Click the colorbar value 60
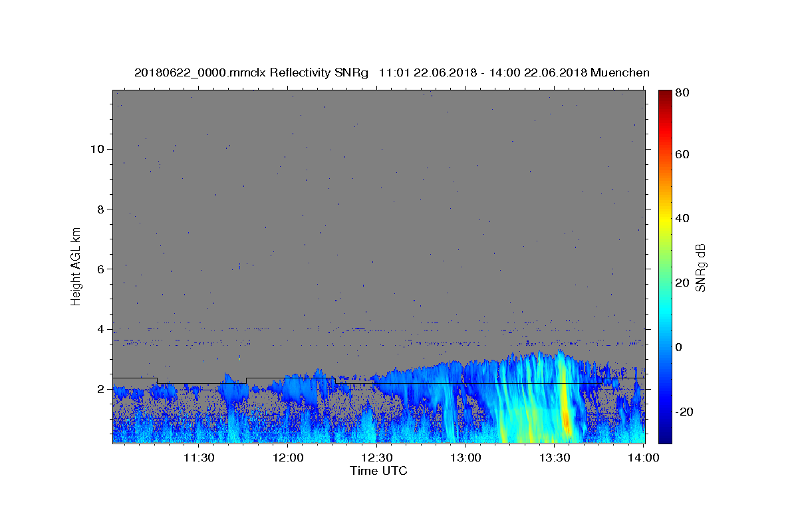Image resolution: width=798 pixels, height=532 pixels. (x=682, y=154)
